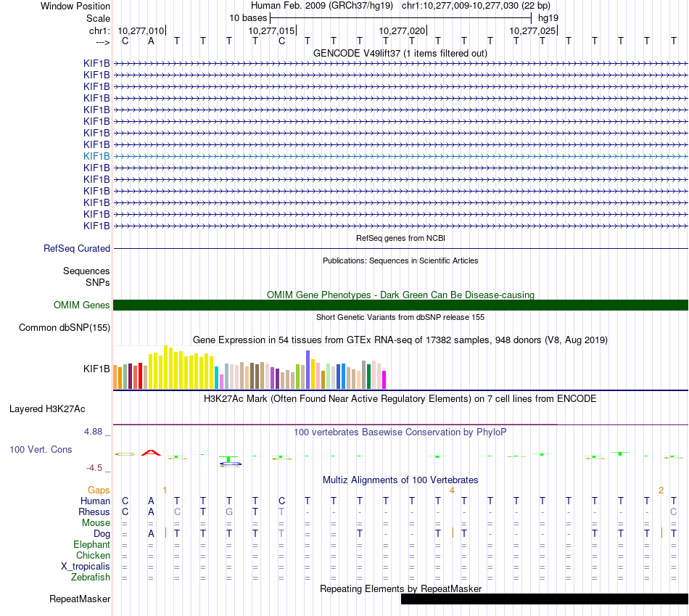Click 'Multiz Alignments of 100 Vertebrates' title
Screen dimensions: 689x616
click(400, 480)
